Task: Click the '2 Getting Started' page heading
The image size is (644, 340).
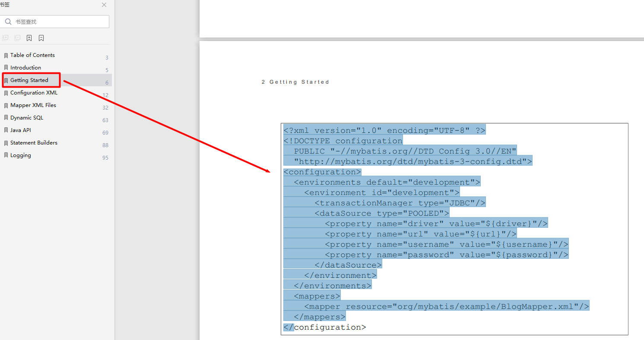Action: click(295, 82)
